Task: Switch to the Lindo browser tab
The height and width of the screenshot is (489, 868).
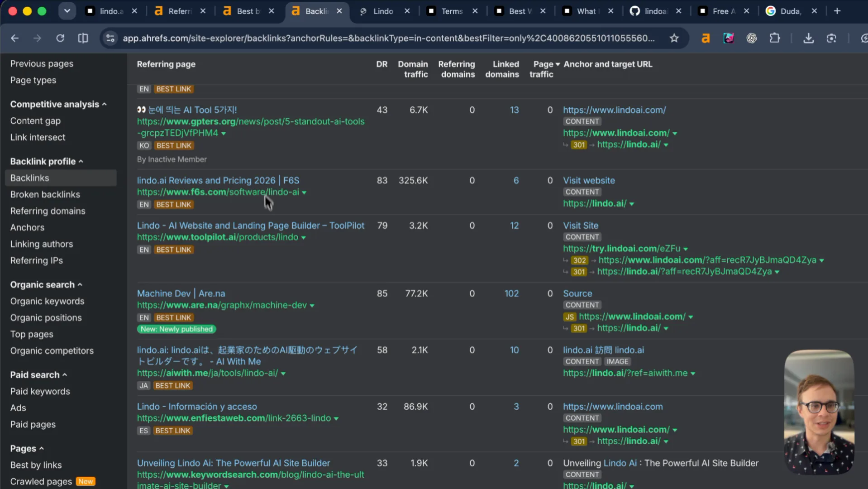Action: pos(383,11)
